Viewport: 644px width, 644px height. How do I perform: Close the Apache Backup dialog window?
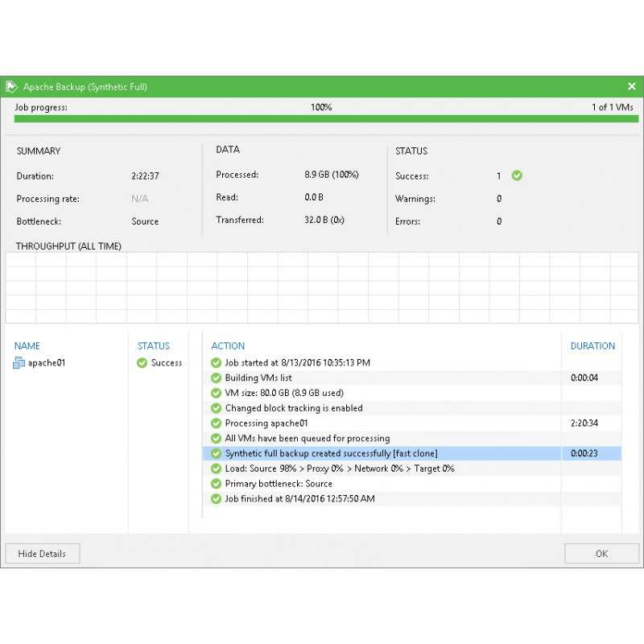click(x=632, y=86)
